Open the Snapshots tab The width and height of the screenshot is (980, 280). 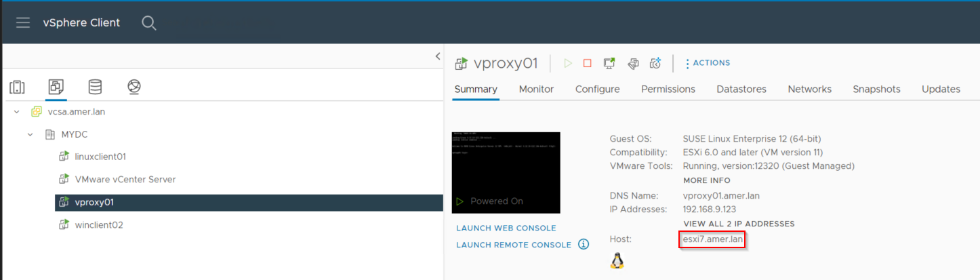(876, 89)
